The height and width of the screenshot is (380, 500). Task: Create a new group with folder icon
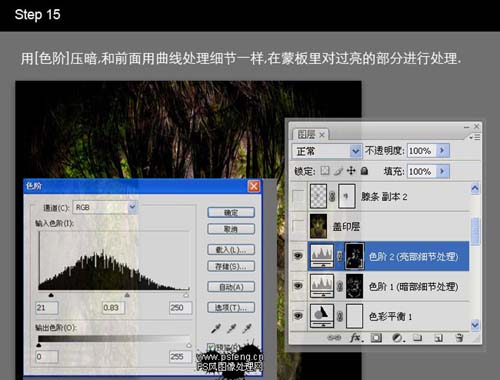point(417,338)
